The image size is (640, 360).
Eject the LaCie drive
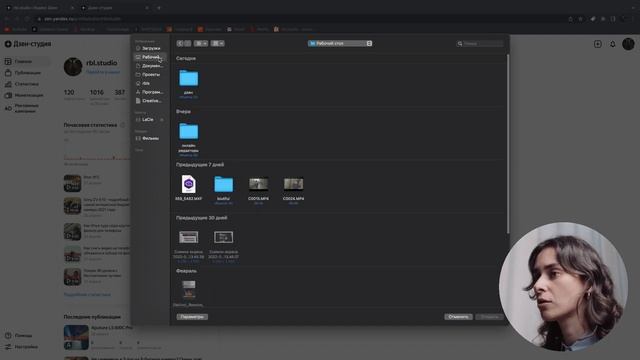click(162, 120)
